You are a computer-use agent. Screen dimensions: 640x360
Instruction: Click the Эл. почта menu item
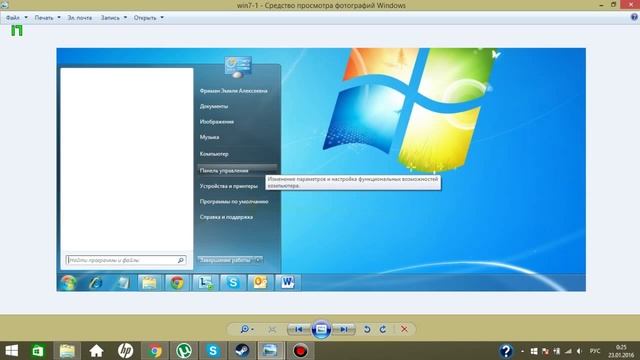tap(80, 18)
